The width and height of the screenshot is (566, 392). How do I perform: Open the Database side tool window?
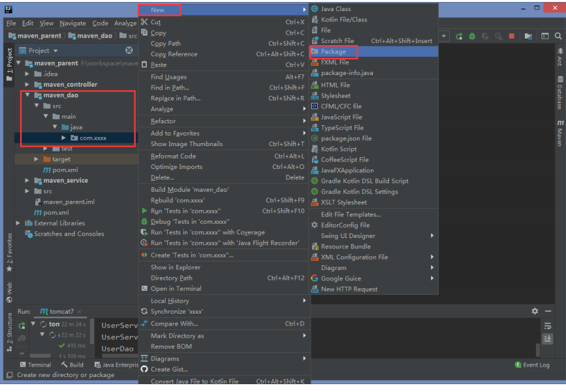click(560, 93)
